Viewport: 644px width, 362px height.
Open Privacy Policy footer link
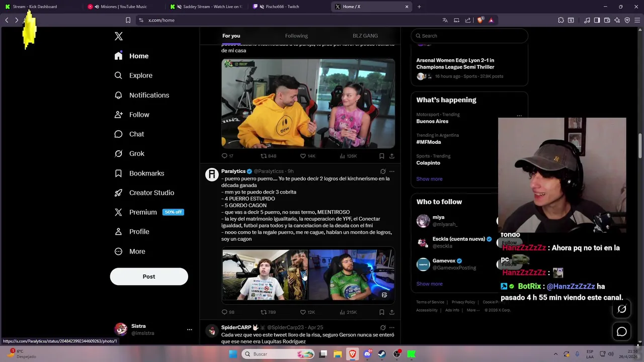pos(463,302)
